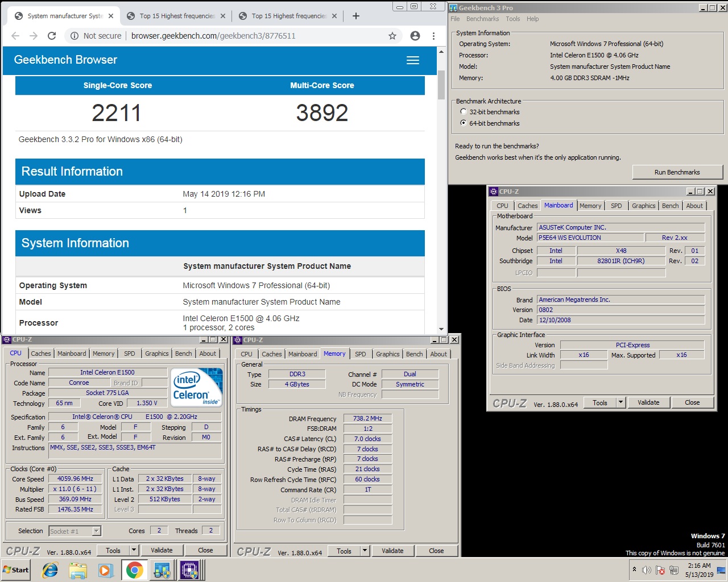728x582 pixels.
Task: Open Geekbench File menu
Action: pos(455,19)
